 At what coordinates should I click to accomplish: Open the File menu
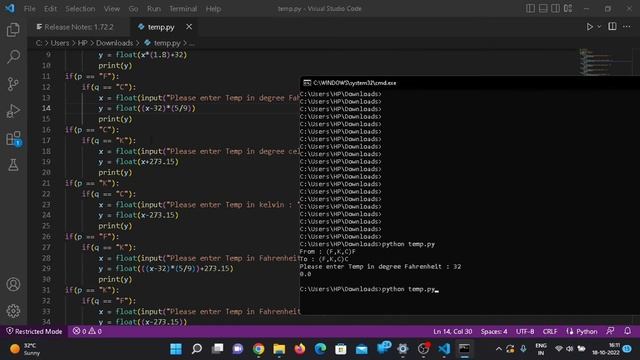point(29,9)
